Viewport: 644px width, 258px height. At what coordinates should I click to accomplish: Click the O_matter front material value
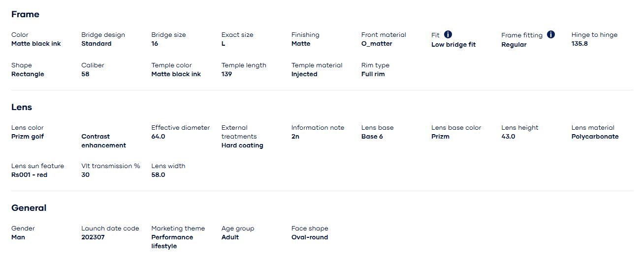tap(377, 44)
